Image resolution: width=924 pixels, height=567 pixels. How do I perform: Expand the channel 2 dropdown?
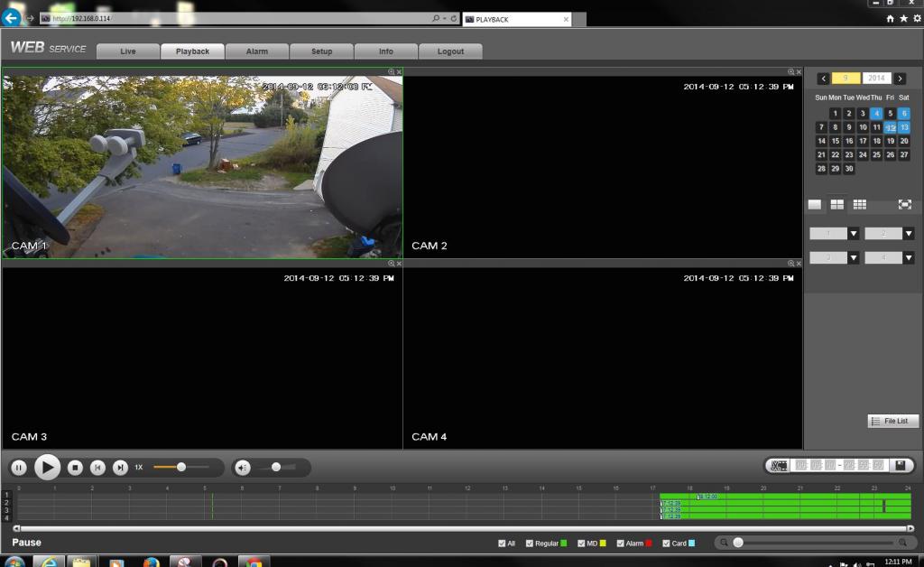pyautogui.click(x=908, y=234)
